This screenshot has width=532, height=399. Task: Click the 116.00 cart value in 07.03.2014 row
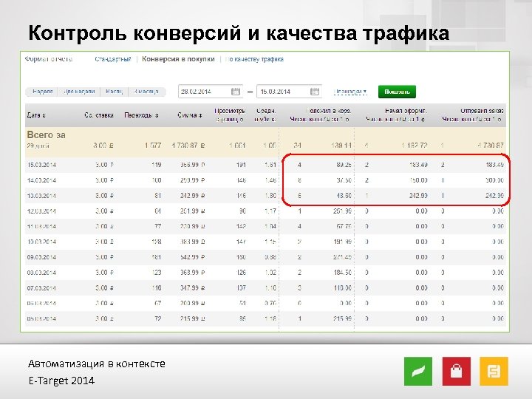[342, 288]
